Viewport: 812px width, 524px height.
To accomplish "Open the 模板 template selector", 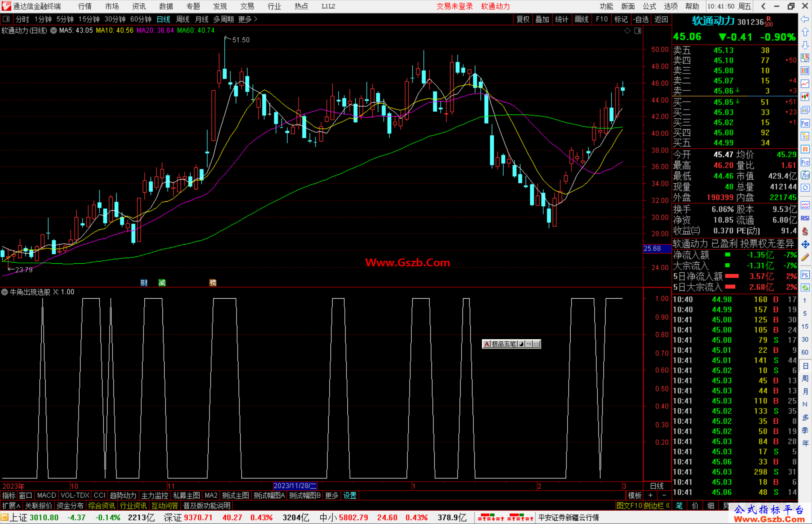I will (x=635, y=495).
